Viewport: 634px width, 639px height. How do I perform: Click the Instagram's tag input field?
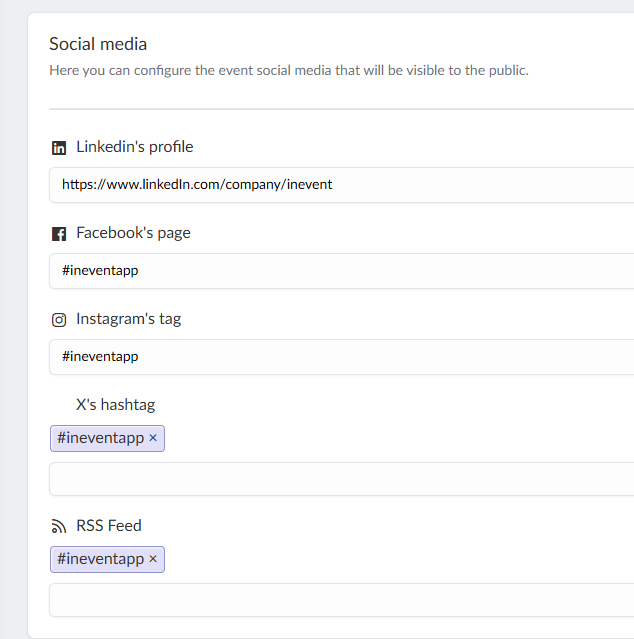pyautogui.click(x=341, y=357)
